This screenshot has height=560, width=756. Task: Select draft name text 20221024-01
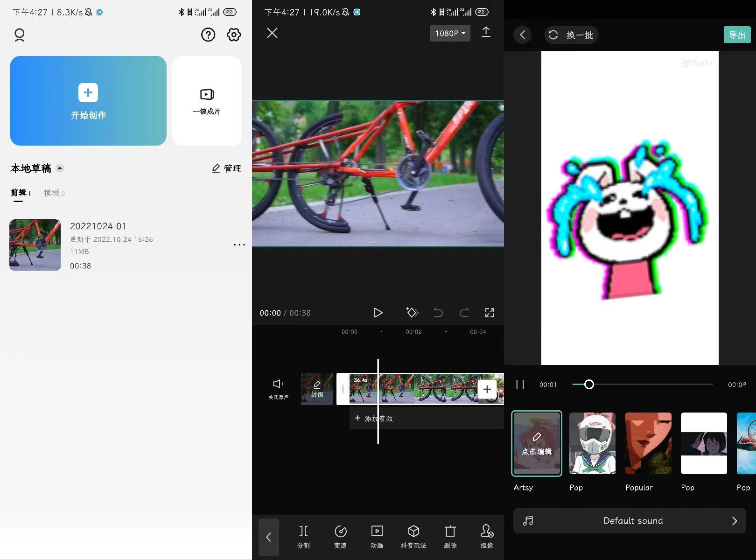98,226
